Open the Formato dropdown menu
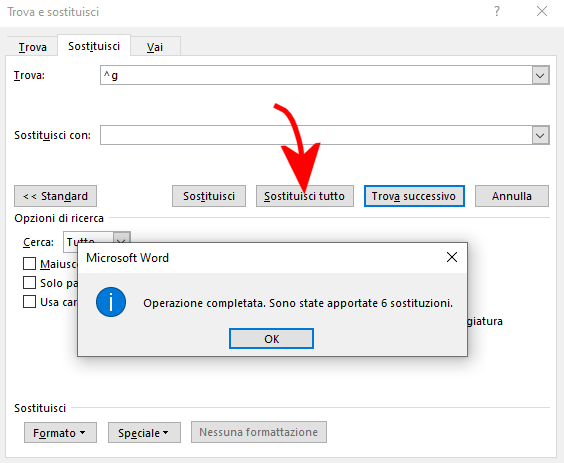 click(x=60, y=432)
